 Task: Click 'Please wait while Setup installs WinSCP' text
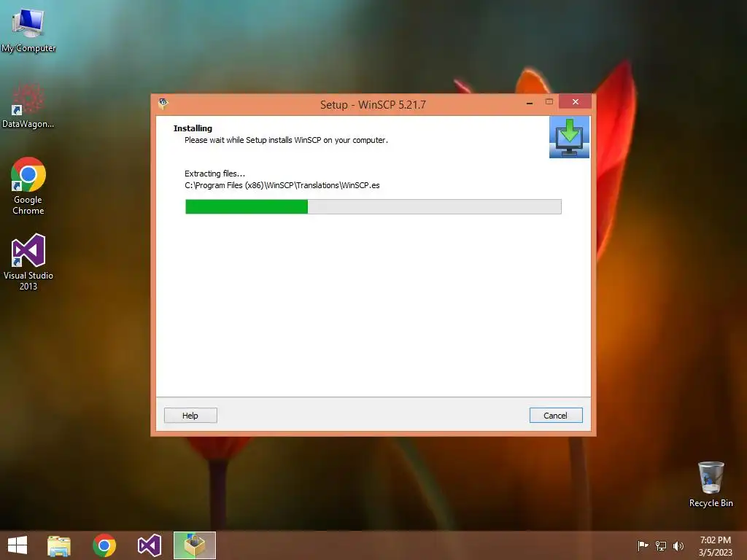click(286, 140)
